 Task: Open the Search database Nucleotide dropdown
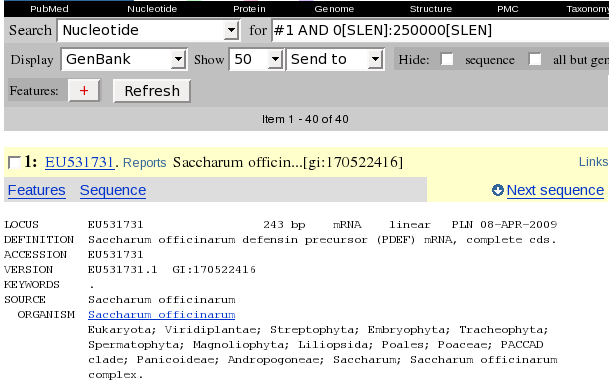tap(148, 30)
